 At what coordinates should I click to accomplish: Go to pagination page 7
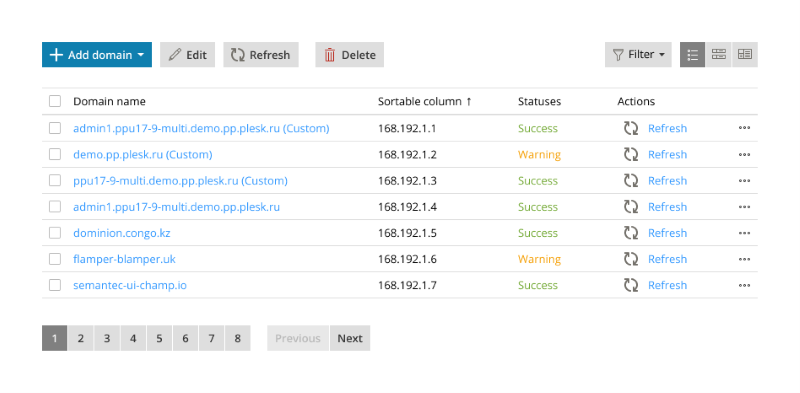pos(211,338)
